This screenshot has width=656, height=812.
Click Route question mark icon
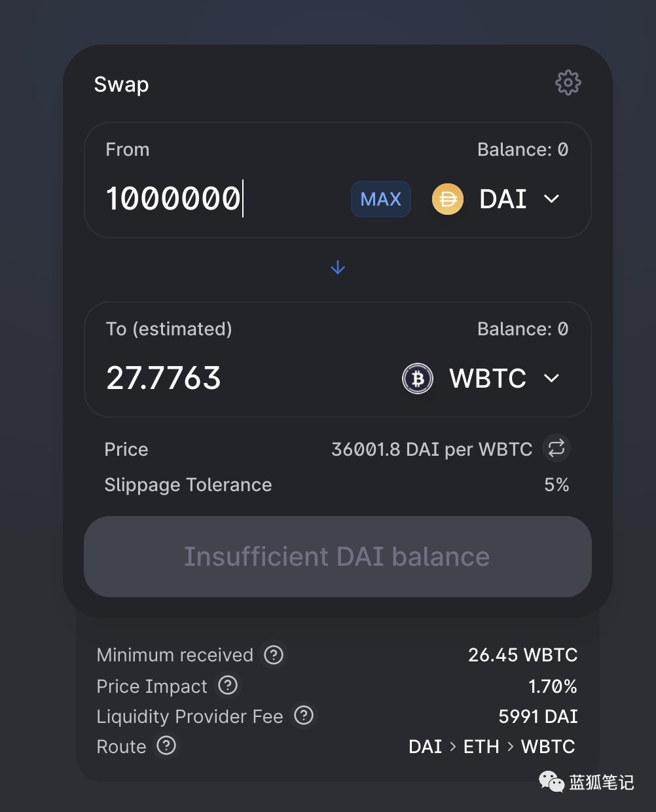tap(167, 746)
